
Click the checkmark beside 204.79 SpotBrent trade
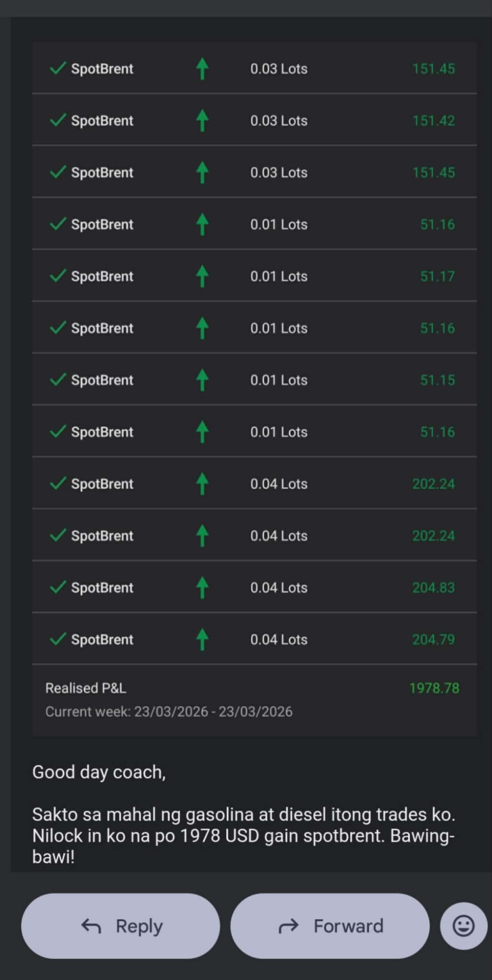tap(58, 639)
